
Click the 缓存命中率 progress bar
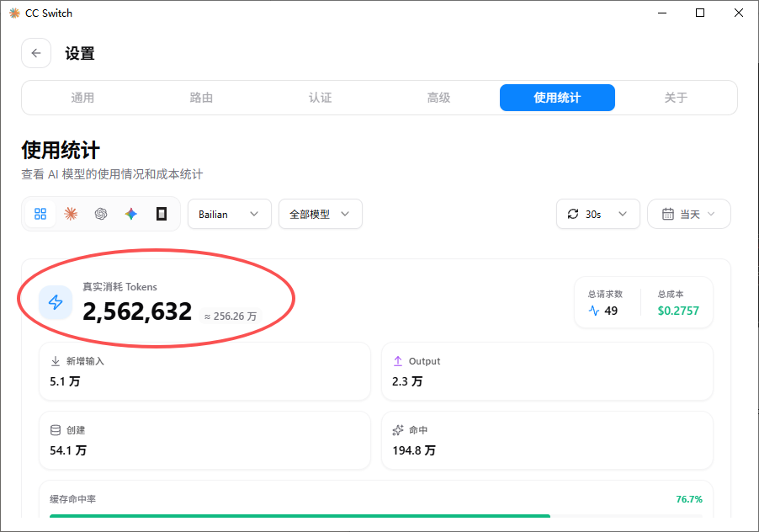(x=376, y=516)
